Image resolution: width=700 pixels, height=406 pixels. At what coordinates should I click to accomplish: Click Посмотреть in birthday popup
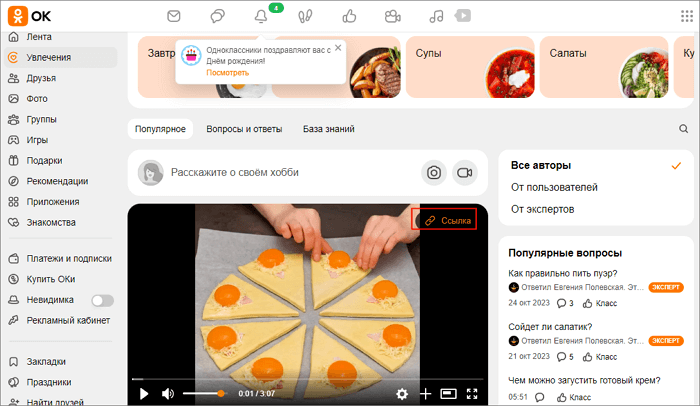[x=227, y=73]
